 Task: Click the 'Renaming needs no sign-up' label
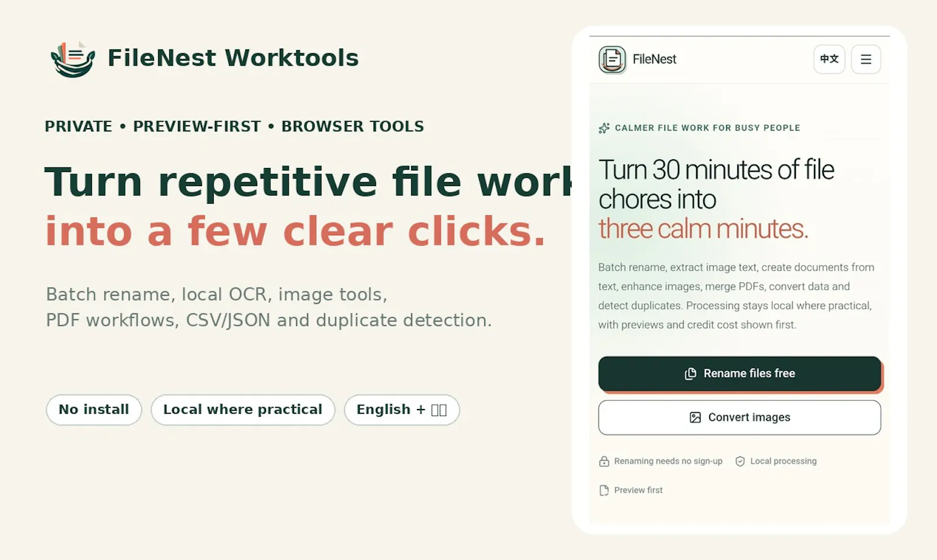(668, 461)
